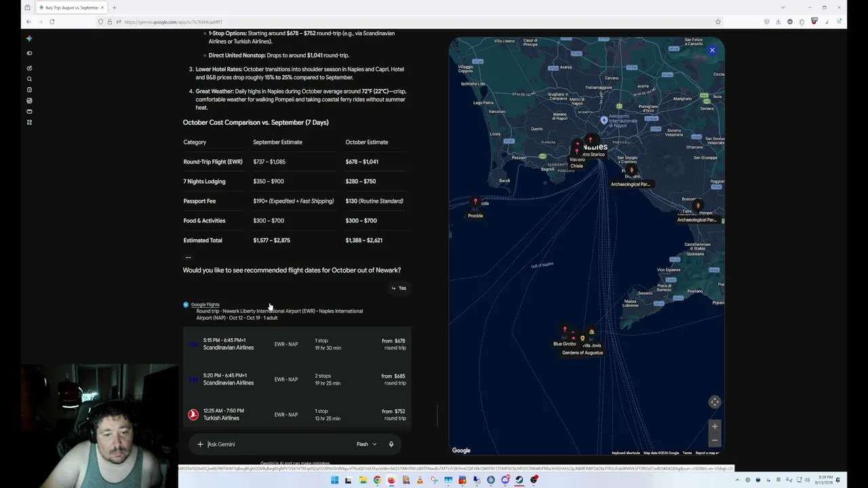Screen dimensions: 868x488
Task: Bookmark this page with the star
Action: pos(718,22)
